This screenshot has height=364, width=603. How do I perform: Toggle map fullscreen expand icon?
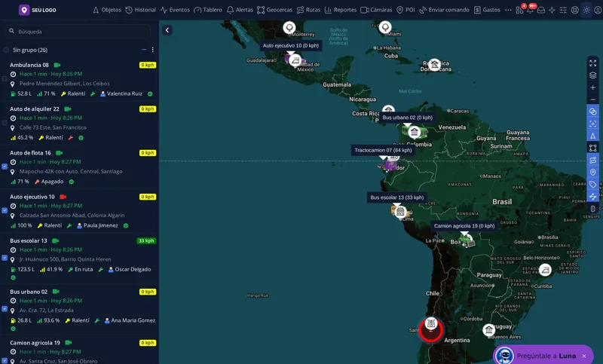(592, 63)
